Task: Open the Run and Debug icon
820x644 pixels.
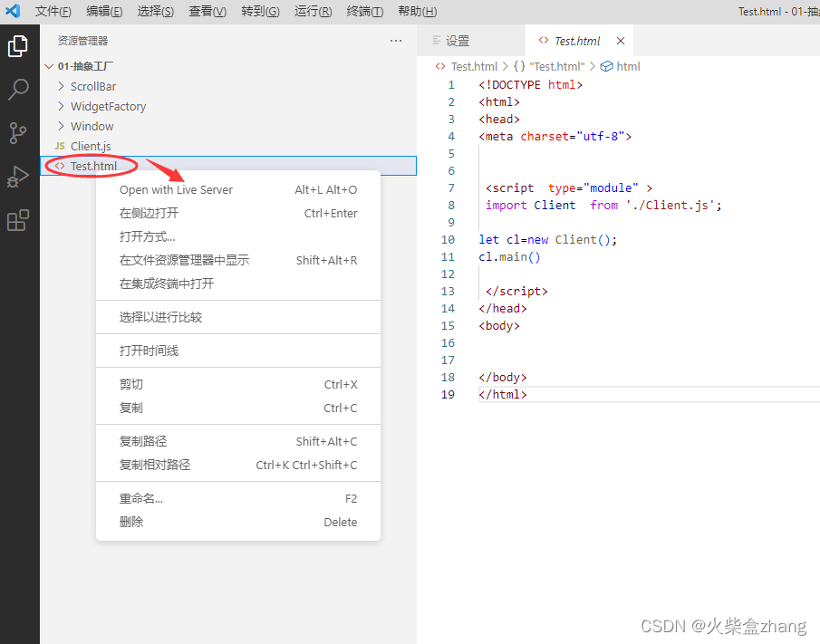Action: [x=20, y=176]
